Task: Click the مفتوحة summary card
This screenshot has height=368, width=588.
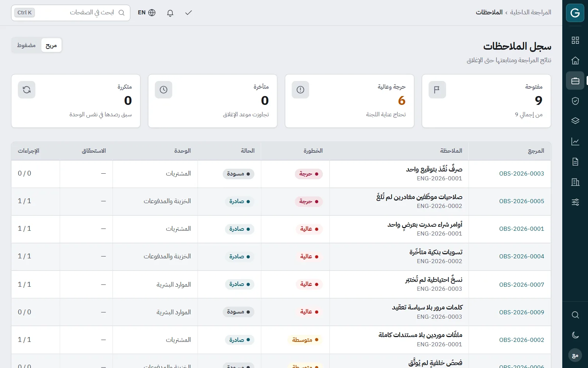Action: (x=486, y=101)
